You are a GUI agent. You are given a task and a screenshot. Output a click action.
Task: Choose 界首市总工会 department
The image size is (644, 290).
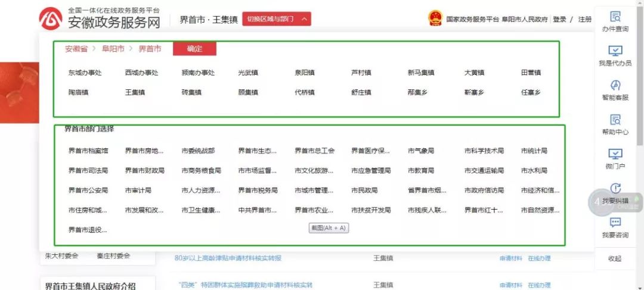(315, 151)
